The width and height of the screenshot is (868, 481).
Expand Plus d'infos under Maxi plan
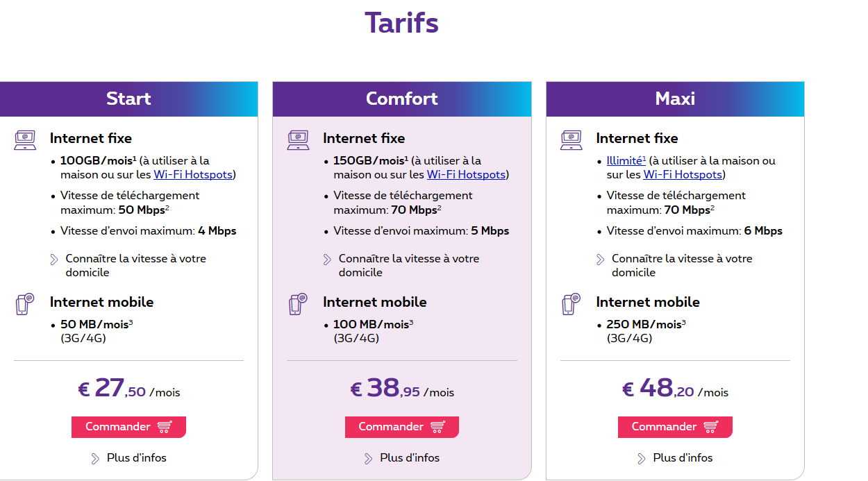point(675,458)
